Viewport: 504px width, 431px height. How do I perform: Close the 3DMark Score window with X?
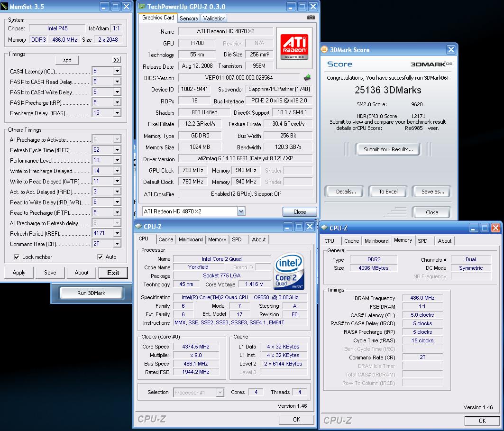click(451, 49)
